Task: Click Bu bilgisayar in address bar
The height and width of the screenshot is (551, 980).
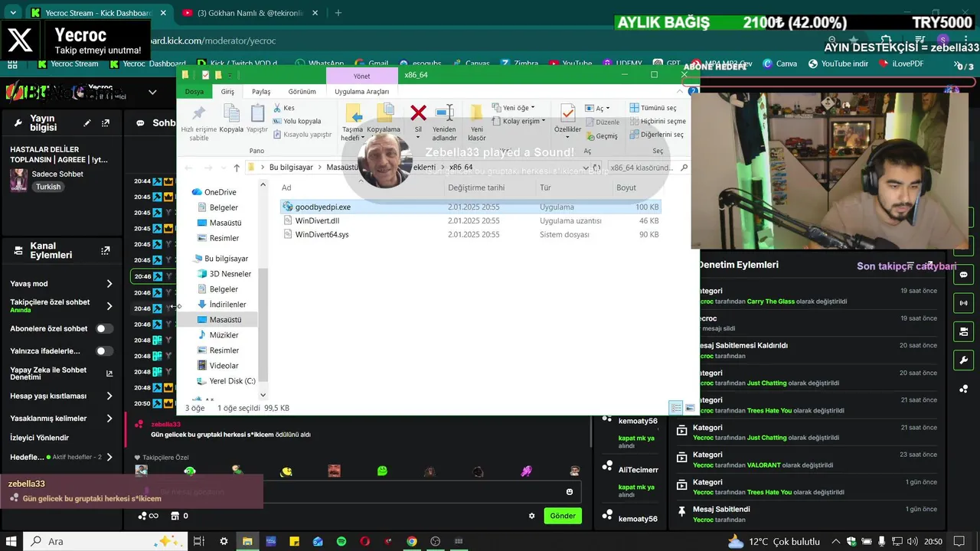Action: click(290, 168)
